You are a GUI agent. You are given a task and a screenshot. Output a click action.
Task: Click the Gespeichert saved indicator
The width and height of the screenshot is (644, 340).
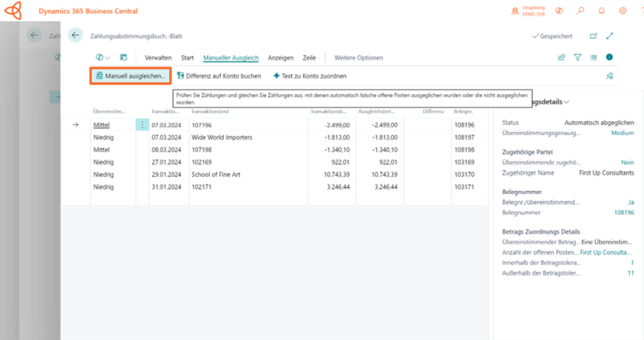[x=552, y=36]
